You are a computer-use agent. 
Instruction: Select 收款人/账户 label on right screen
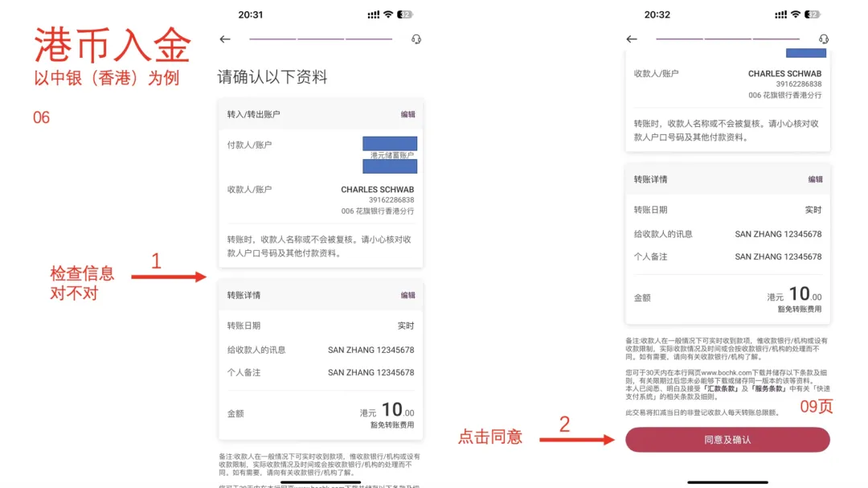point(656,74)
